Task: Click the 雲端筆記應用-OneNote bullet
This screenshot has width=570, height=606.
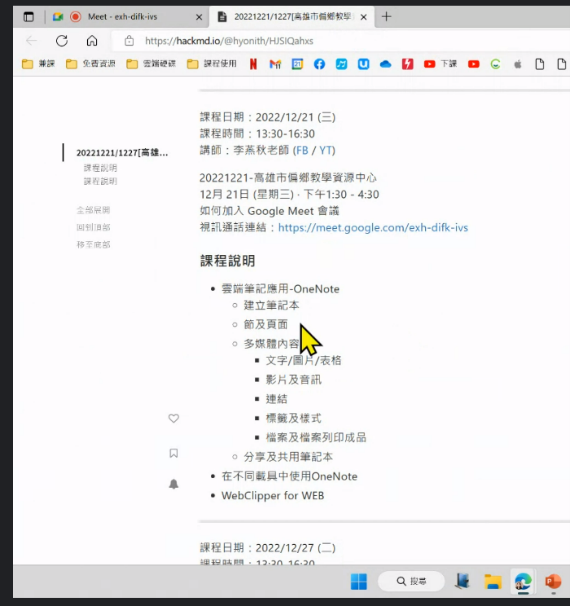Action: tap(280, 289)
